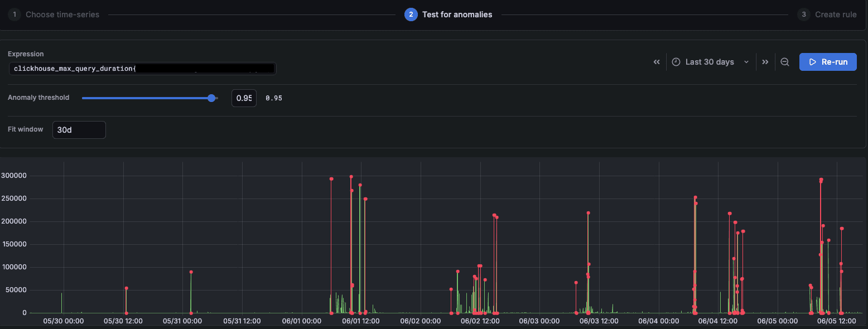Click the 06/05 00:00 x-axis label
This screenshot has height=329, width=868.
(778, 321)
